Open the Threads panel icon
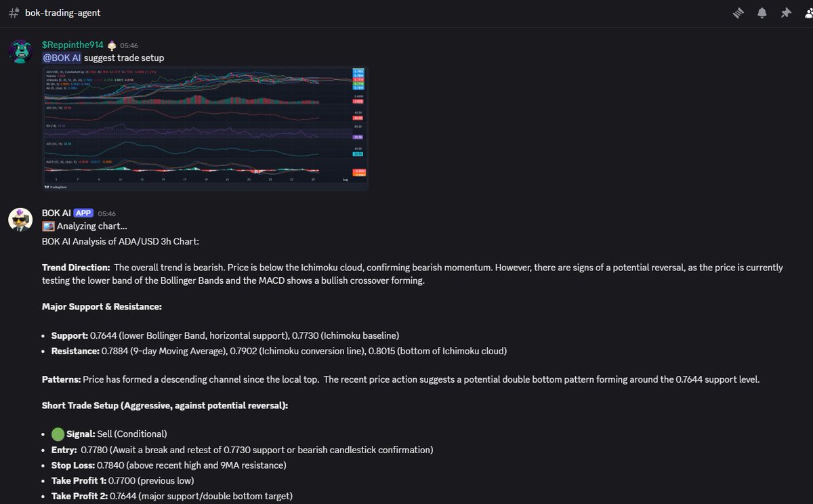The width and height of the screenshot is (813, 504). [x=738, y=13]
